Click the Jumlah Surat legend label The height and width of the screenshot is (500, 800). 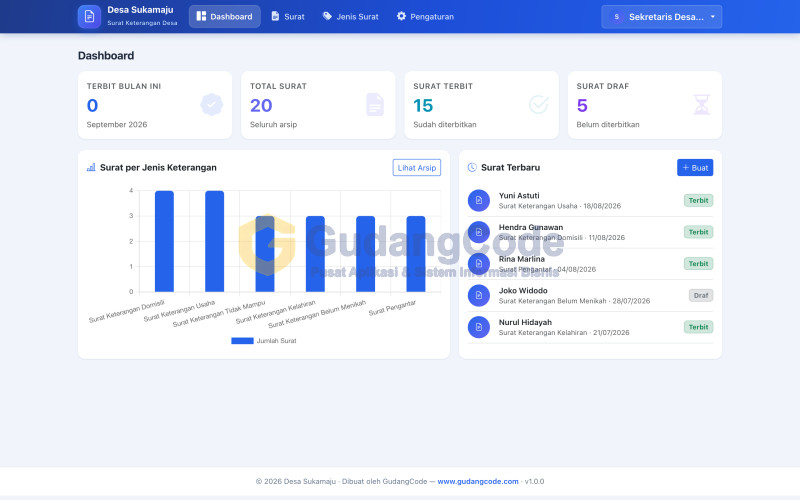[x=277, y=341]
